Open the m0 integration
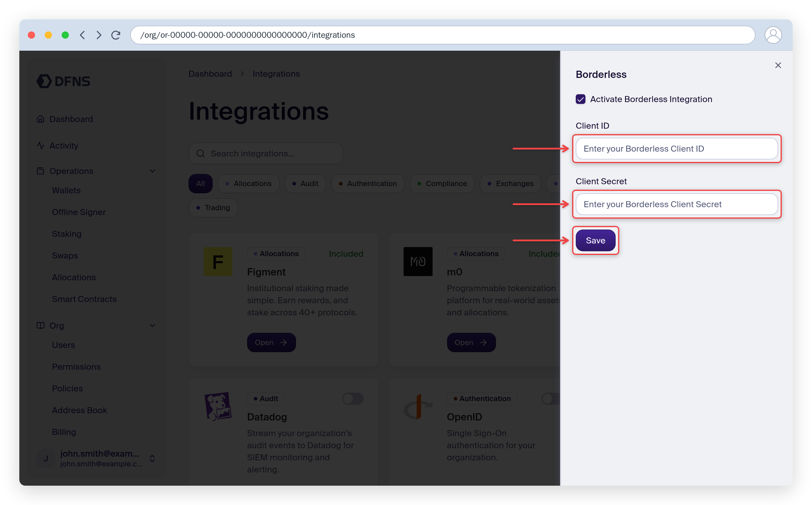The image size is (812, 505). click(471, 342)
